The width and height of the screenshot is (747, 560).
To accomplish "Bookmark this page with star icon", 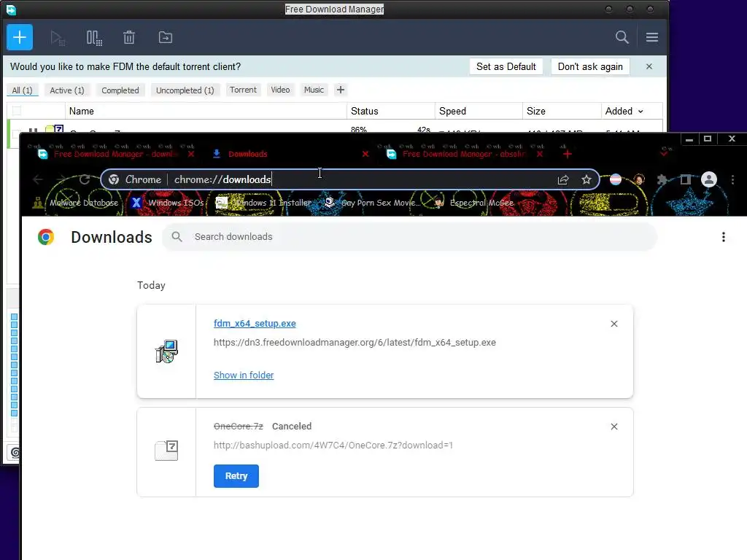I will tap(586, 179).
